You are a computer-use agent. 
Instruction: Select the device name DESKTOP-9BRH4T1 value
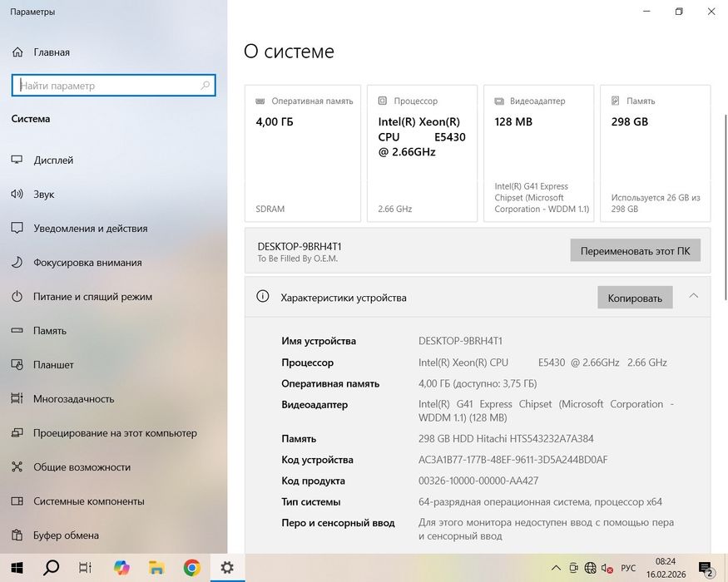(x=460, y=341)
